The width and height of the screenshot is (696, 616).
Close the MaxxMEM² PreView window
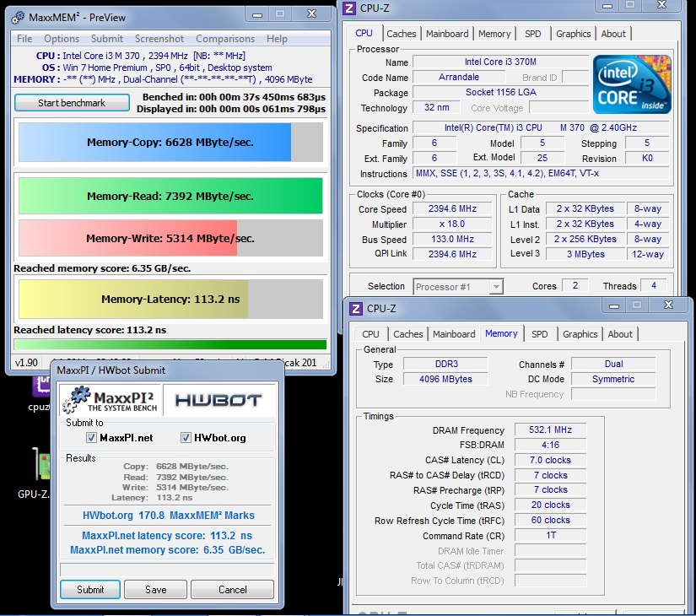[x=312, y=14]
